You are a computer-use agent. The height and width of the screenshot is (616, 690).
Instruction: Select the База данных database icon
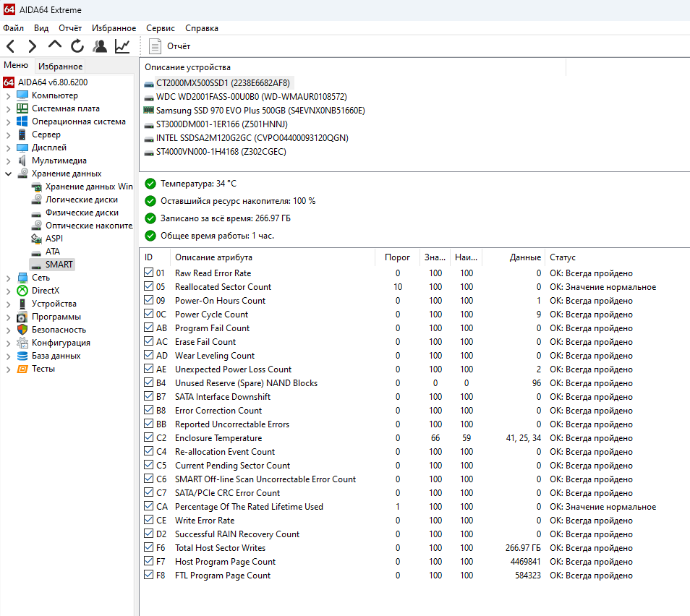click(x=22, y=356)
